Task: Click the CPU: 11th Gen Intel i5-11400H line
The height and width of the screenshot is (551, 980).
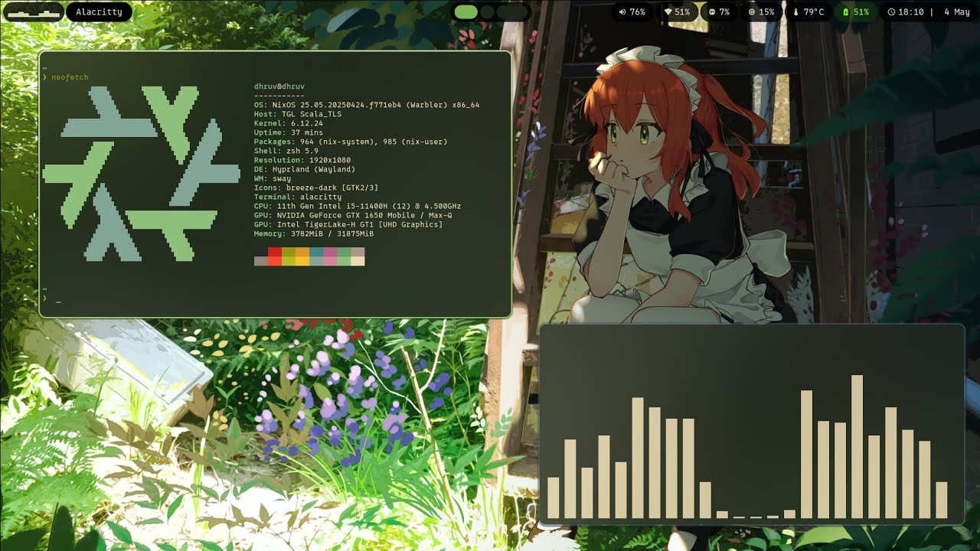Action: [358, 206]
